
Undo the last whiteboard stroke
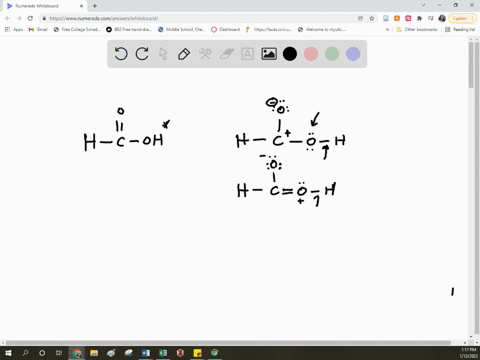coord(121,54)
